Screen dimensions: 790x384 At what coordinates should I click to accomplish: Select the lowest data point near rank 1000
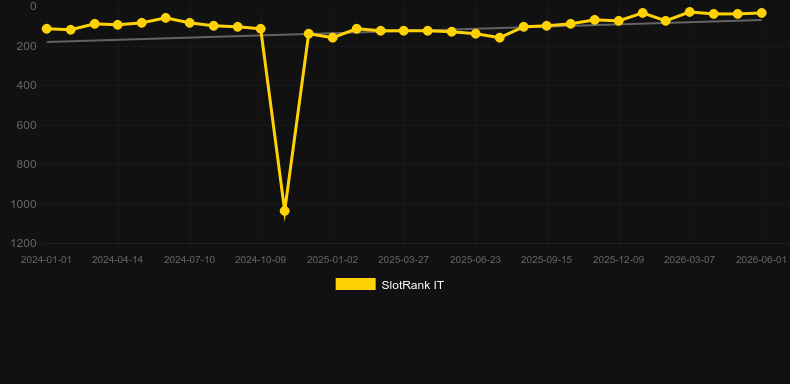[285, 211]
